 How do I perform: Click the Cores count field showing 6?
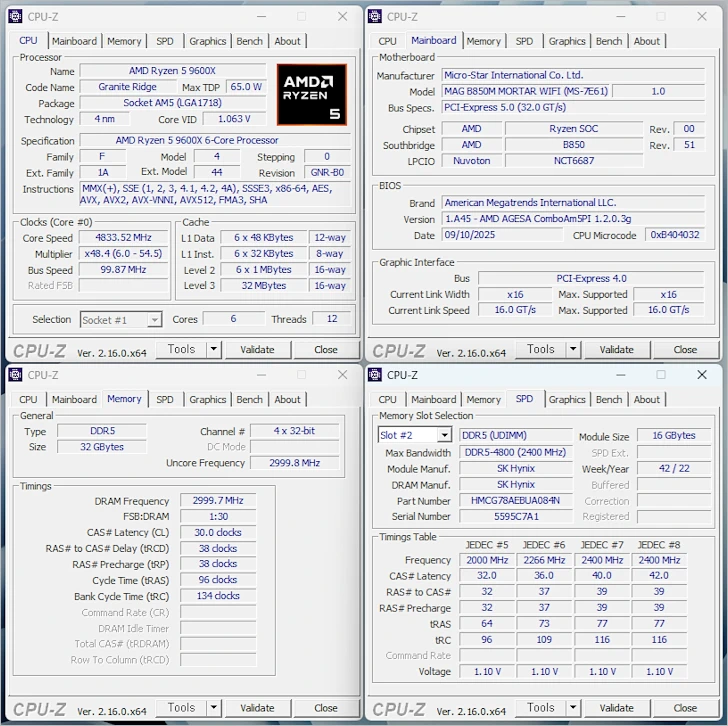point(234,319)
